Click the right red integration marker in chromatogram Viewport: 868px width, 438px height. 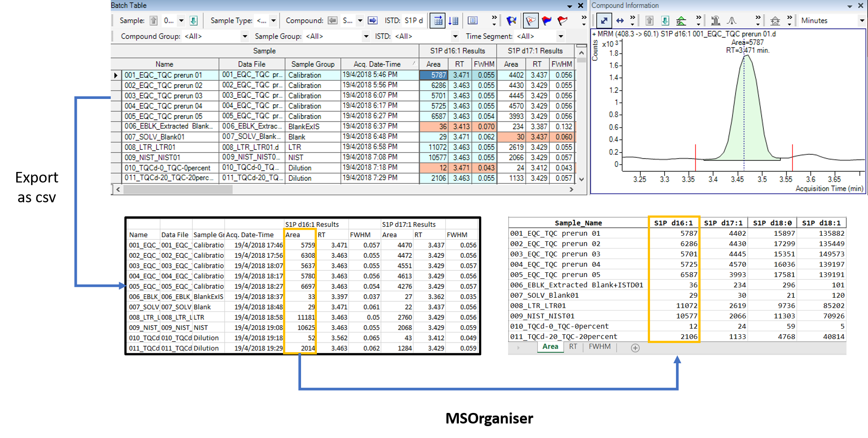(792, 157)
